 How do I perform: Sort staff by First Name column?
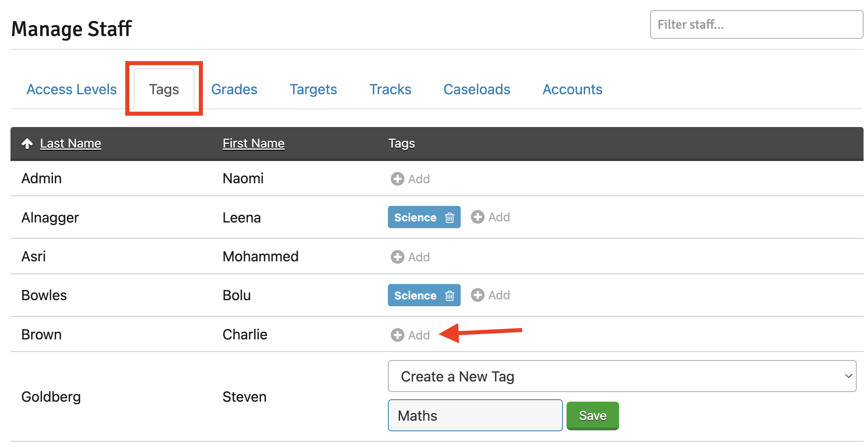[x=253, y=144]
